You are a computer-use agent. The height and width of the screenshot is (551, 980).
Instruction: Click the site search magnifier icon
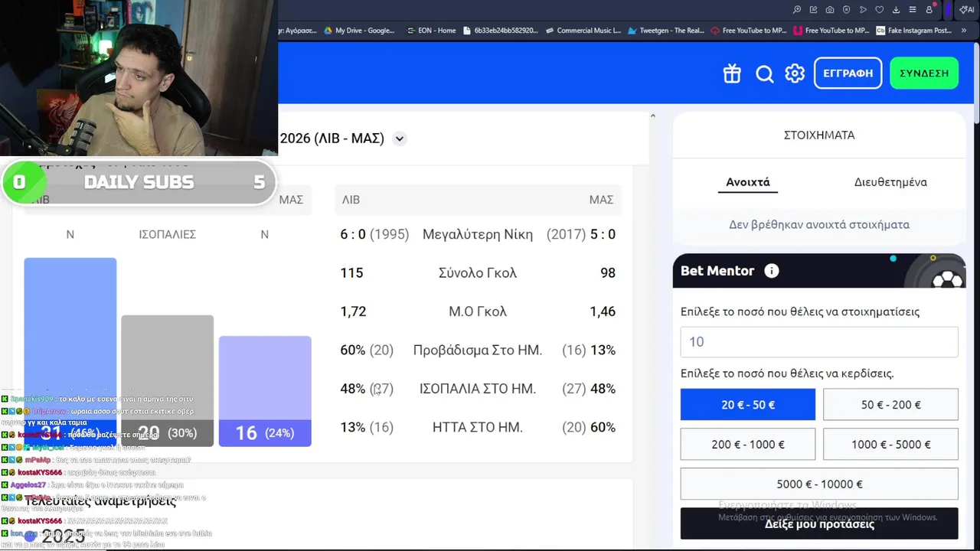(764, 73)
